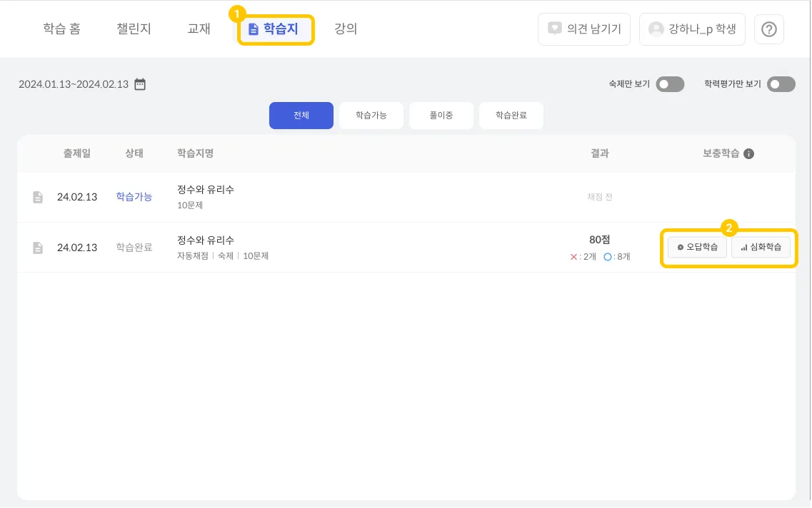
Task: Select the 전체 filter button
Action: [x=301, y=116]
